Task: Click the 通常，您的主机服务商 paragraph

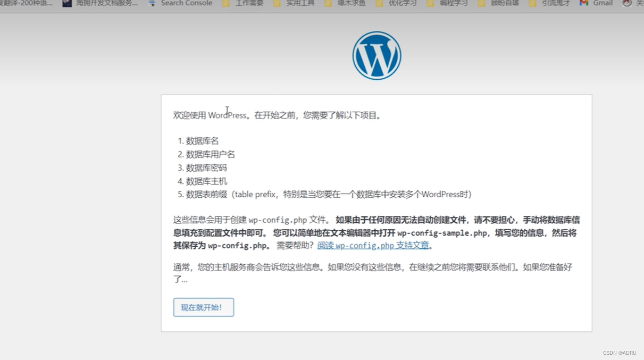Action: (x=373, y=273)
